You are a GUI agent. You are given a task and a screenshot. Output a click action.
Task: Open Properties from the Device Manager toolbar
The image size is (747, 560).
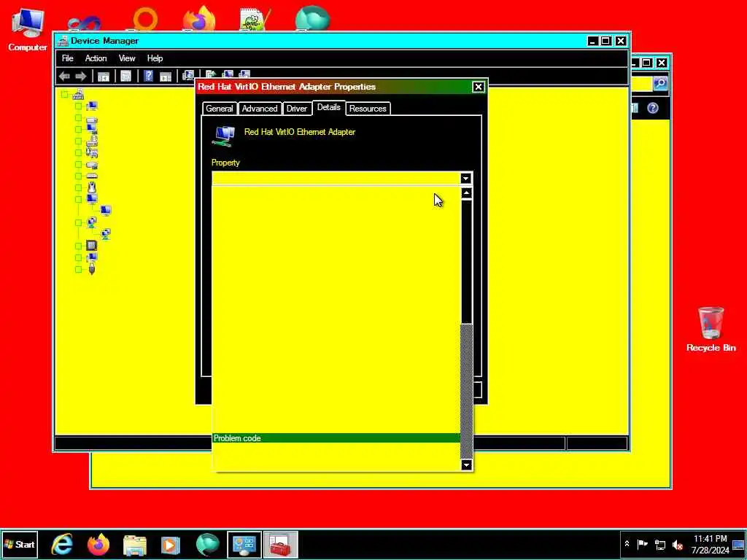click(125, 76)
